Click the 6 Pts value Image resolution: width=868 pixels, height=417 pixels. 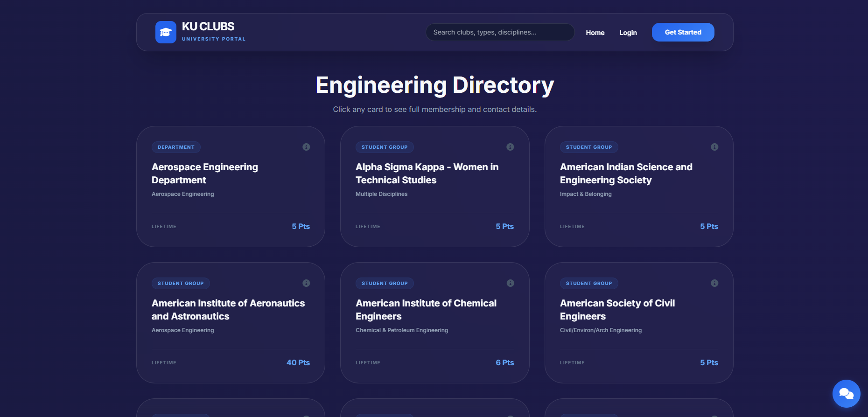point(505,362)
